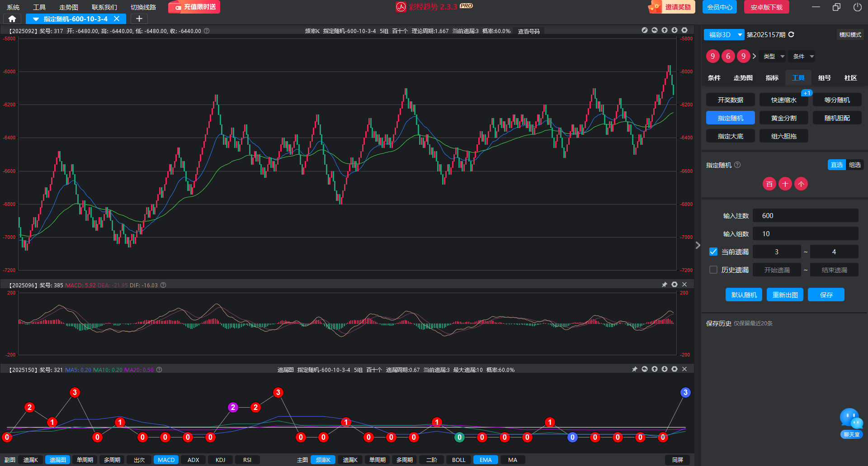This screenshot has width=868, height=466.
Task: Select the 百 position circle
Action: (x=769, y=184)
